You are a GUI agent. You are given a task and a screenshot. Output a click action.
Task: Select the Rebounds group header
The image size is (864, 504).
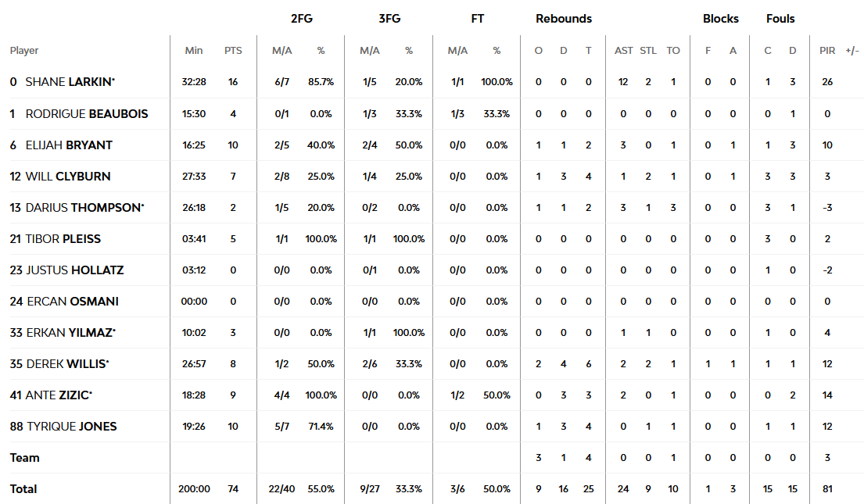[564, 19]
